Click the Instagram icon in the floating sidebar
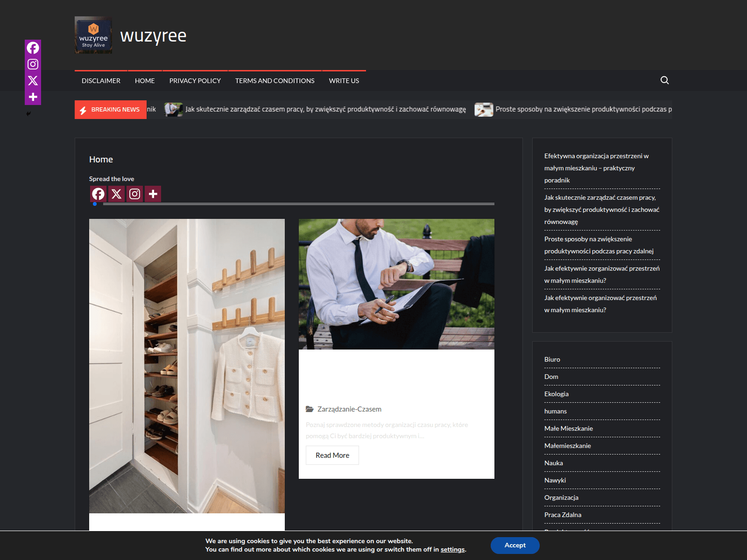The image size is (747, 560). (x=33, y=64)
